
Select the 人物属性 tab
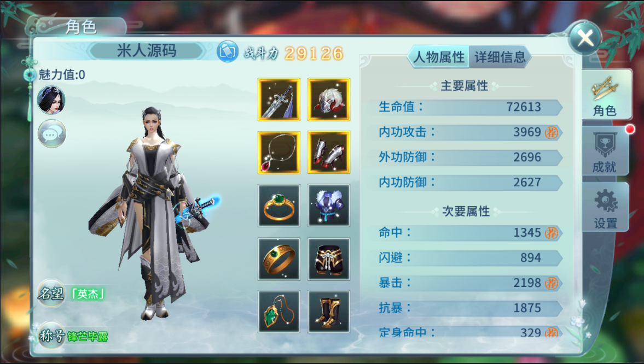(439, 57)
